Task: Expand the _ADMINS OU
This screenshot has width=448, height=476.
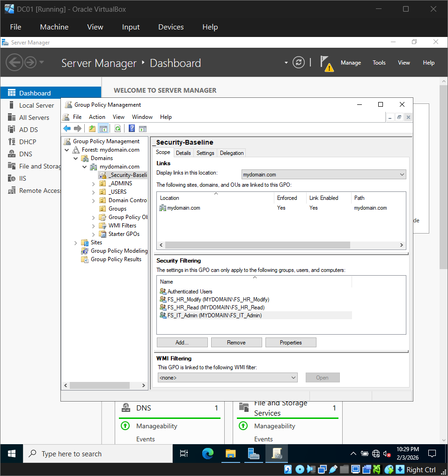Action: point(94,183)
